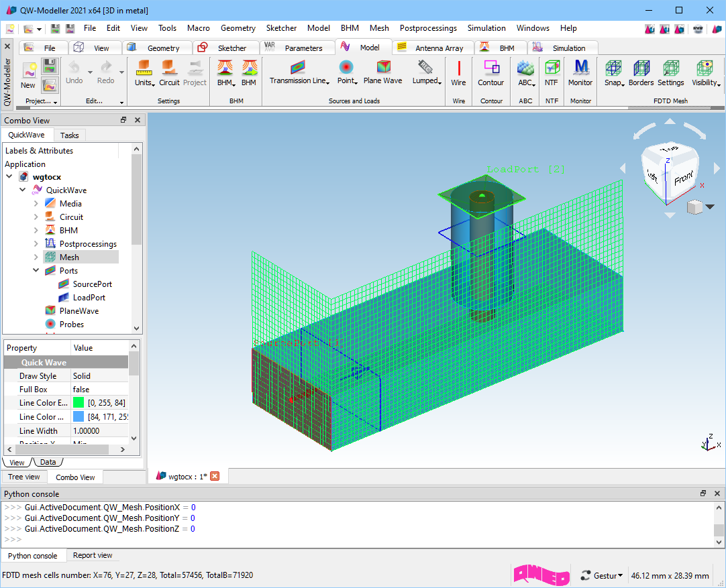This screenshot has width=726, height=588.
Task: Select the Lumped element icon
Action: point(425,68)
